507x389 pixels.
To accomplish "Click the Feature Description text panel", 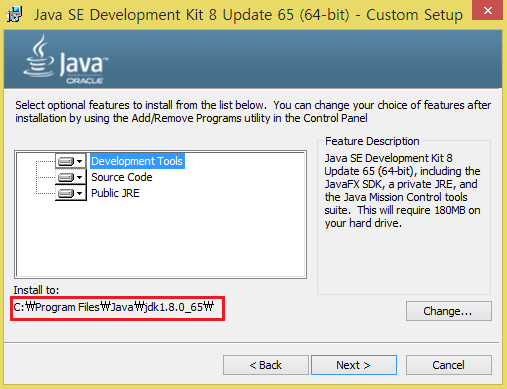I will 403,191.
